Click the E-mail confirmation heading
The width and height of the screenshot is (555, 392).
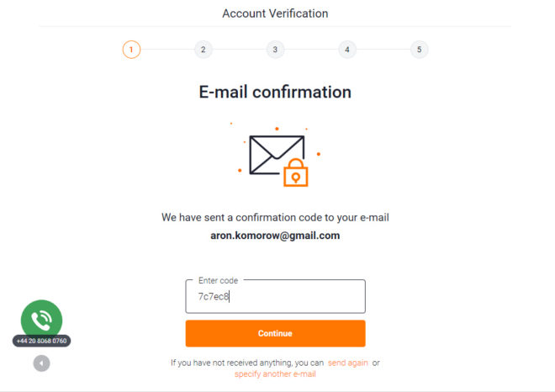tap(275, 92)
